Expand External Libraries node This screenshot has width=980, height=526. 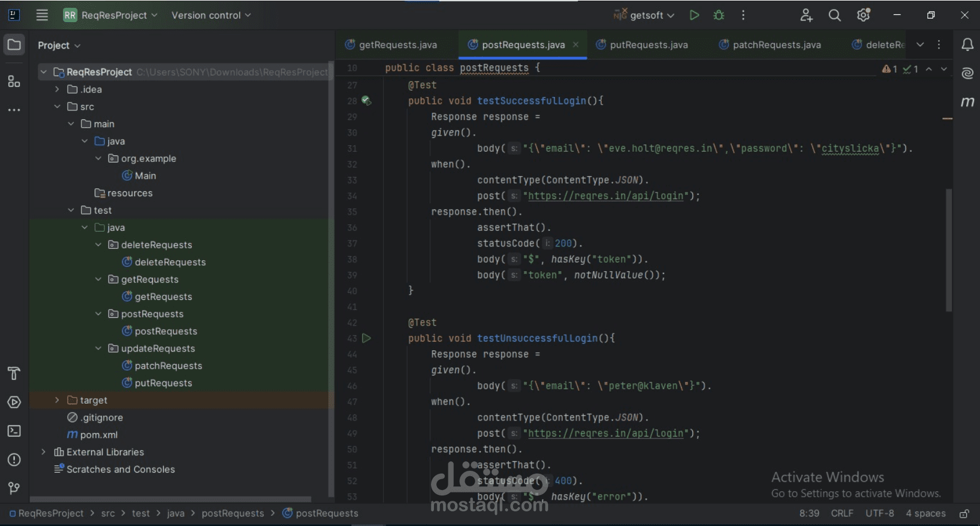coord(43,452)
